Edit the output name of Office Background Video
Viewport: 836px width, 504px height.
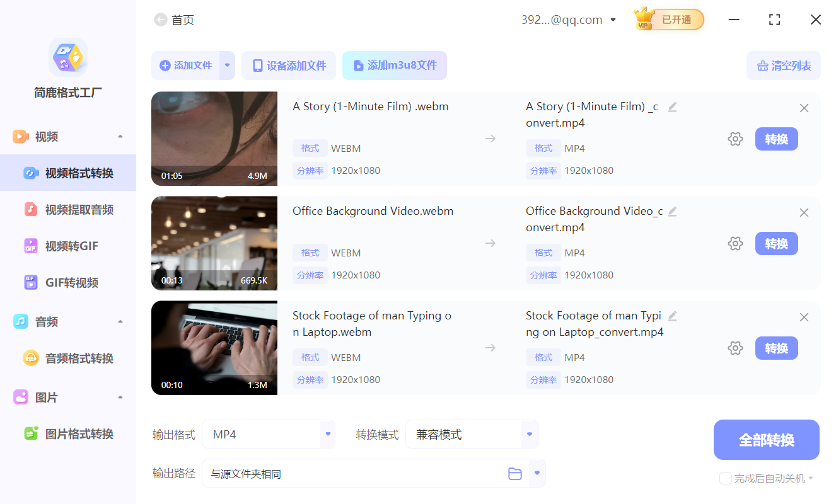pyautogui.click(x=672, y=211)
